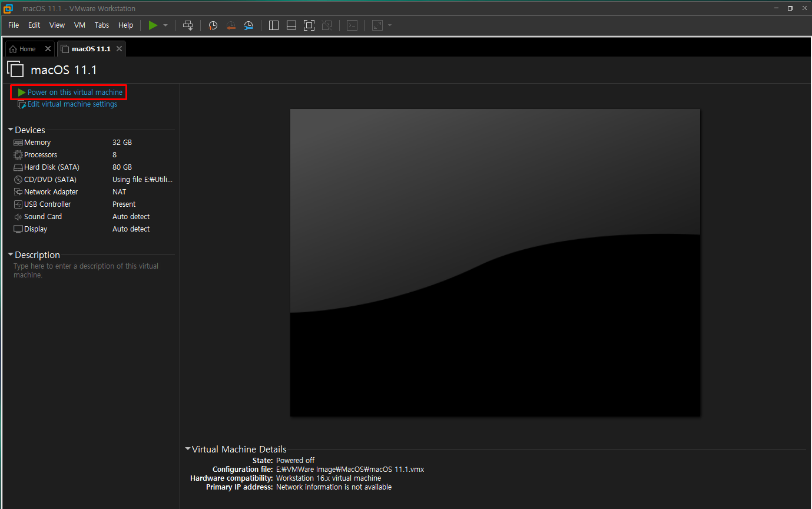Collapse the Virtual Machine Details section

tap(188, 449)
